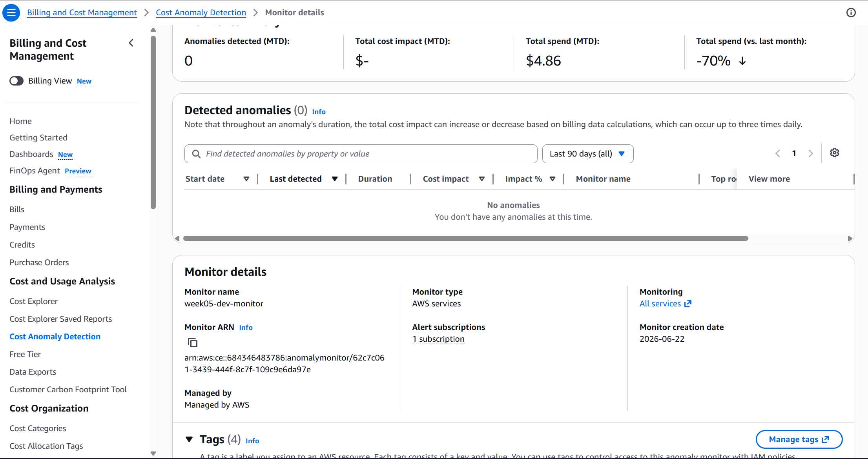This screenshot has width=868, height=459.
Task: Click the -70% total spend change value
Action: pos(713,61)
